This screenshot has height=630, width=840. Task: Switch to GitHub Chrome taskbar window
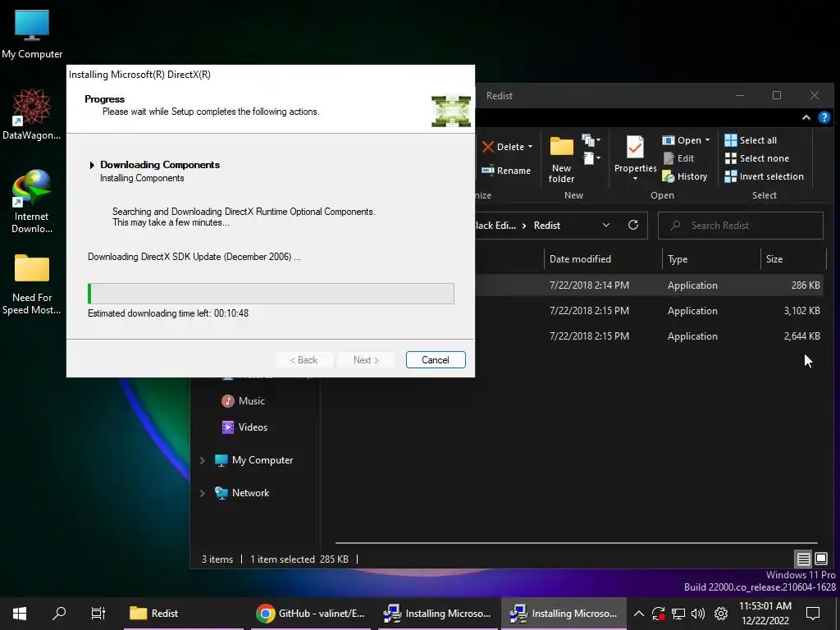[x=312, y=614]
